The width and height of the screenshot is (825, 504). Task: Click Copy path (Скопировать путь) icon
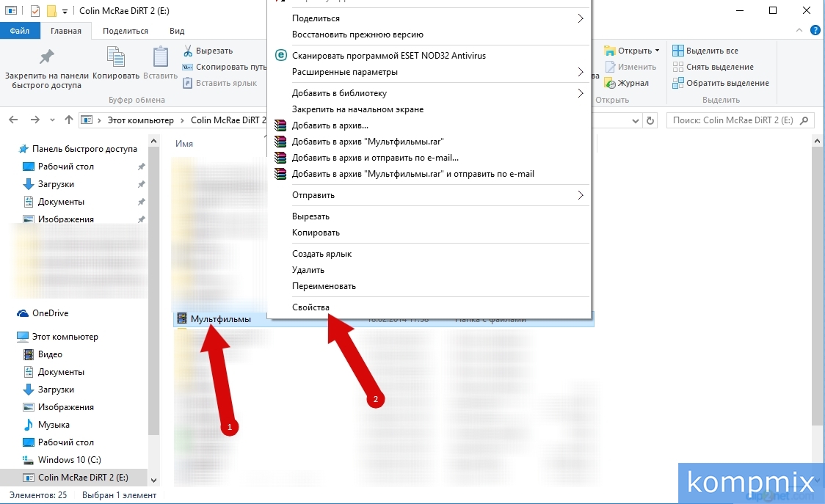[x=187, y=67]
